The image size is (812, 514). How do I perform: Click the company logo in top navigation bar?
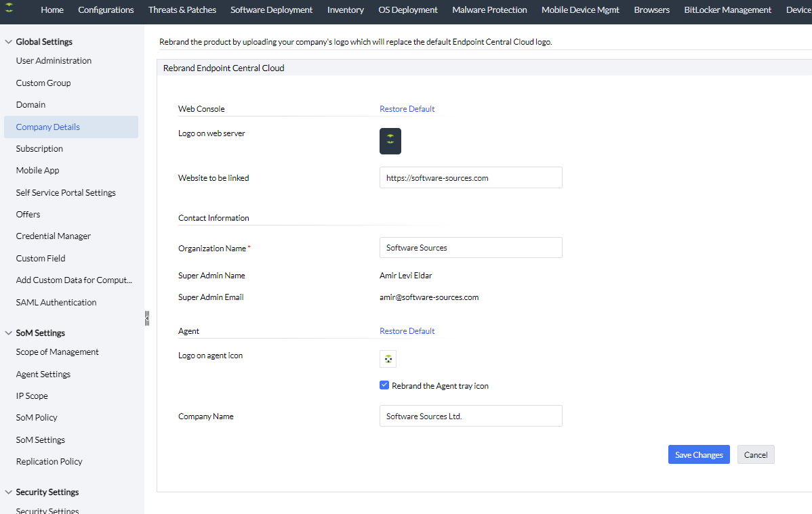pos(9,9)
